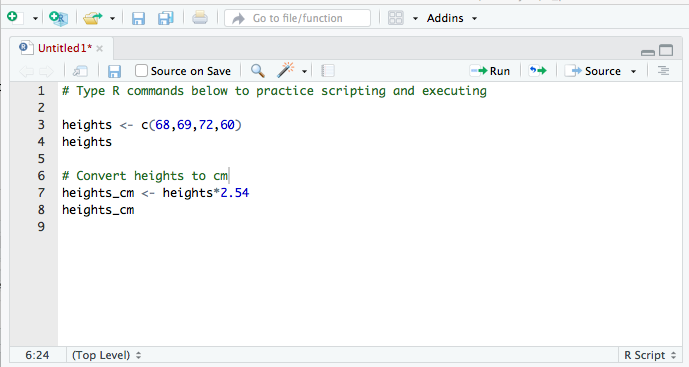Open the Top Level scope selector
This screenshot has height=367, width=689.
point(106,355)
